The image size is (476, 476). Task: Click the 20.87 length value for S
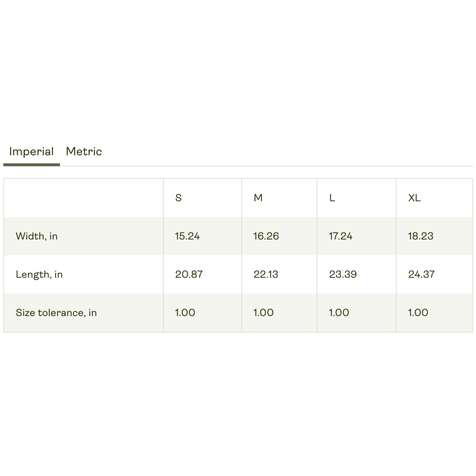pos(189,274)
